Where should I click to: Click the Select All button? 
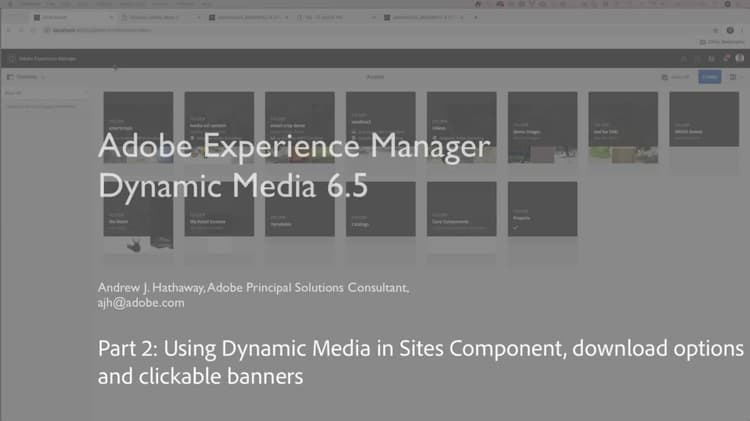pyautogui.click(x=676, y=77)
